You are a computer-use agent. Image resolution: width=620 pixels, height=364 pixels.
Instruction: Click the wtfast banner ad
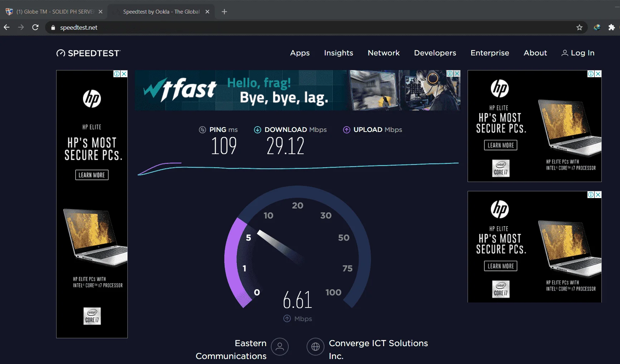click(298, 90)
